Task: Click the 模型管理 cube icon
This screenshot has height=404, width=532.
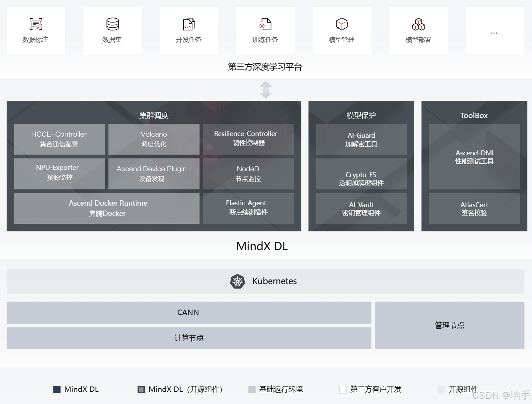Action: point(342,24)
